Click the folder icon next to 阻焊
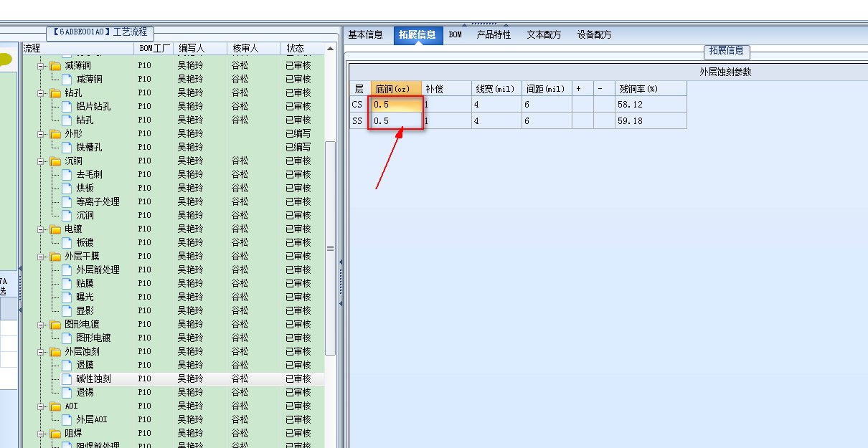 click(56, 433)
